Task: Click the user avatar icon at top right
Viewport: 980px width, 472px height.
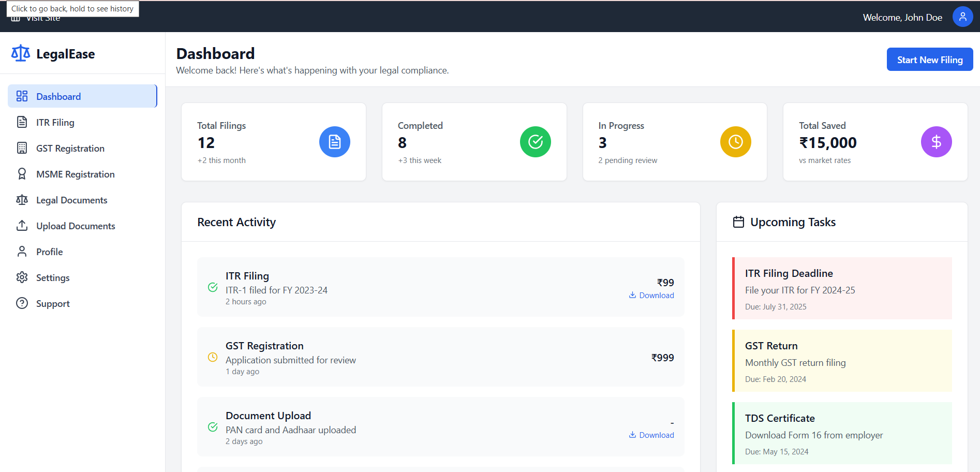Action: pyautogui.click(x=962, y=17)
